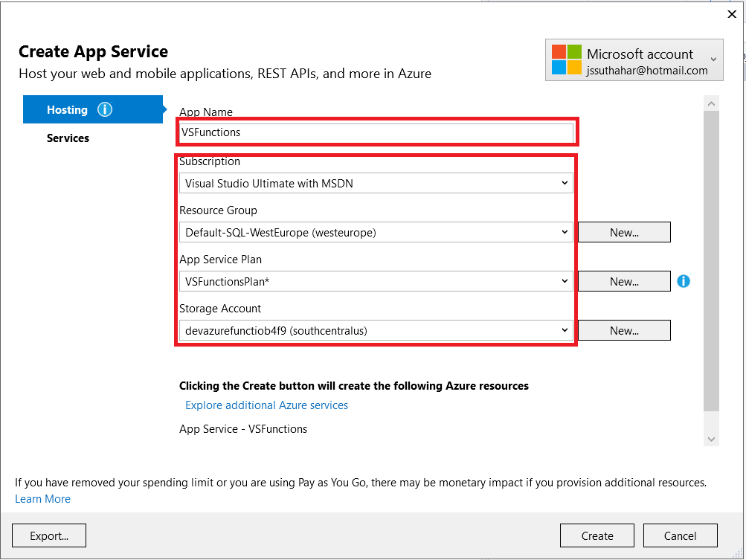Open the App Service Plan dropdown
746x560 pixels.
point(376,281)
